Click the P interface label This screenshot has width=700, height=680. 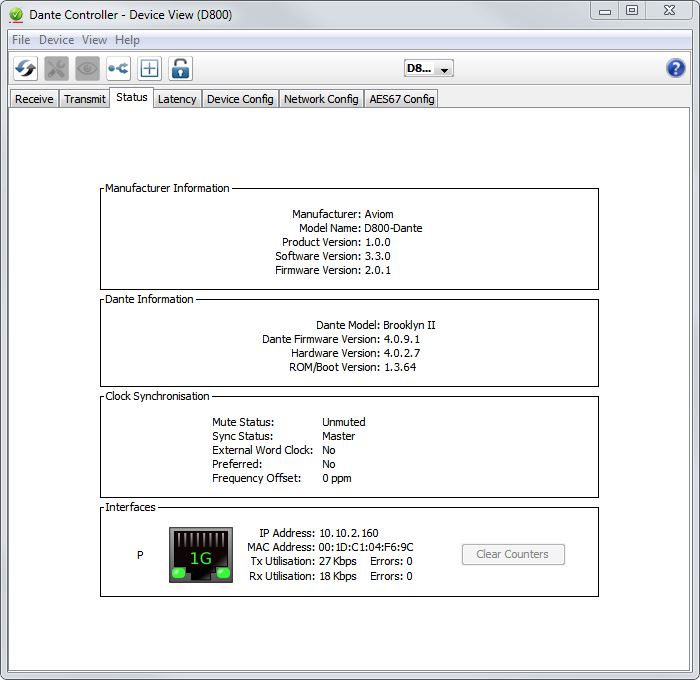[x=140, y=555]
